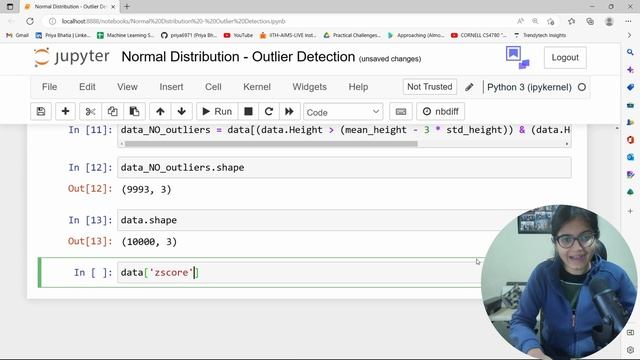Click the zoom icon in address bar

[535, 21]
